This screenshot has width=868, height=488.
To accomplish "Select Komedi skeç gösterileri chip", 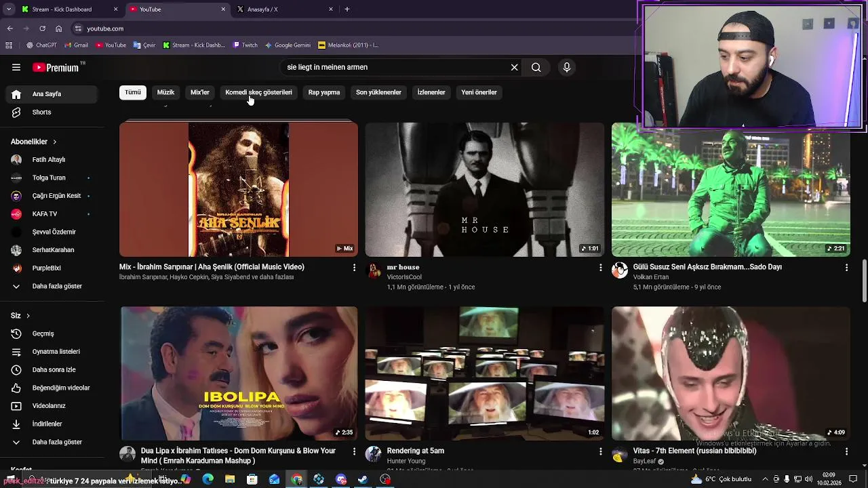I will (258, 92).
